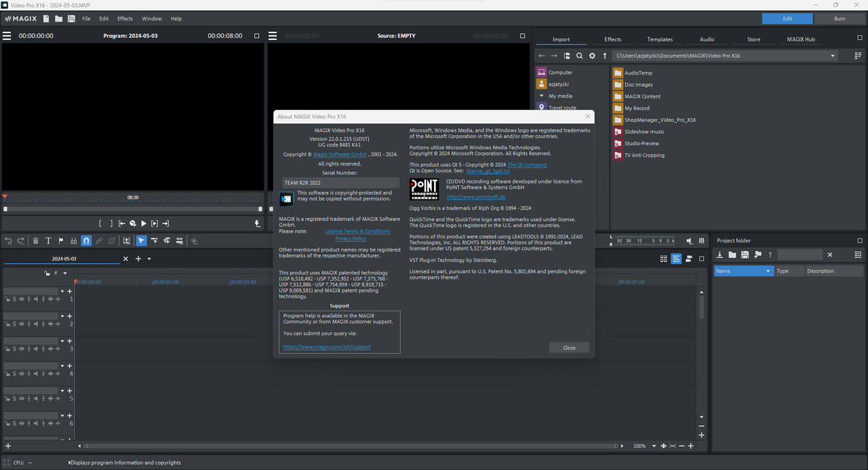
Task: Open the Privacy Policy link
Action: pos(351,238)
